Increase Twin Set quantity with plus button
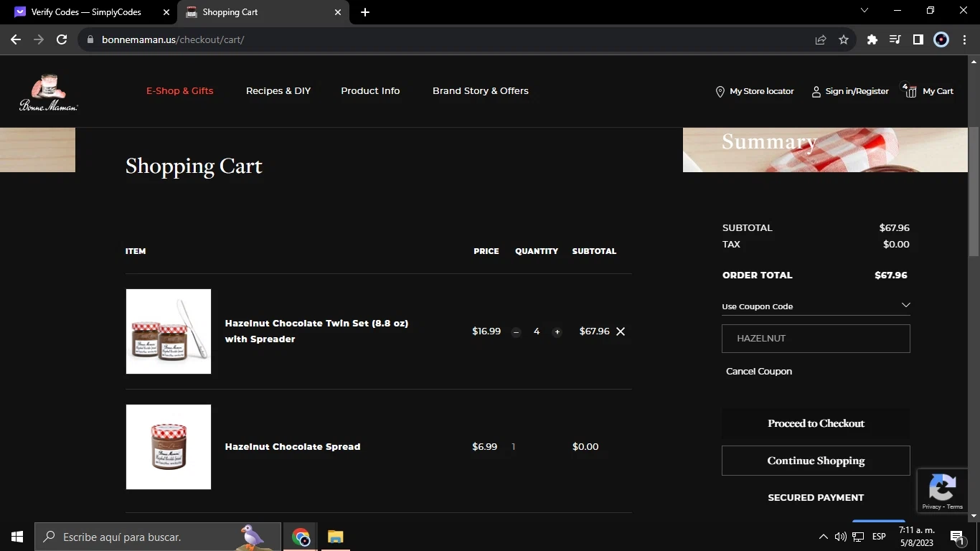The width and height of the screenshot is (980, 551). pyautogui.click(x=557, y=331)
